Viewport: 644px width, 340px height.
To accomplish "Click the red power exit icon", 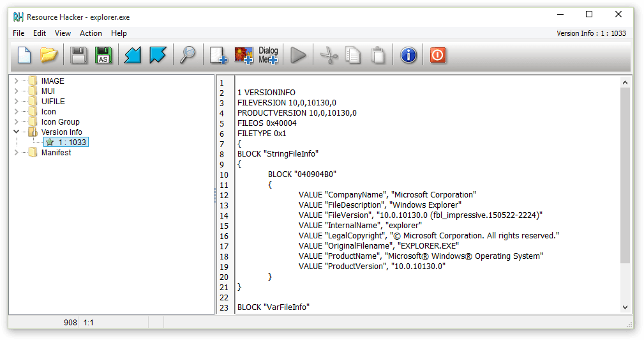I will [438, 55].
